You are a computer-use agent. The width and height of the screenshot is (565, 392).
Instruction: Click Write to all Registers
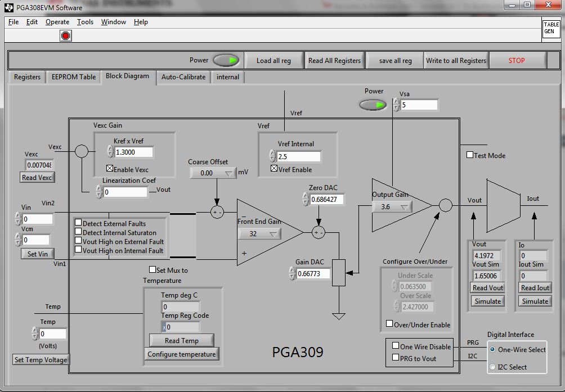pos(455,60)
